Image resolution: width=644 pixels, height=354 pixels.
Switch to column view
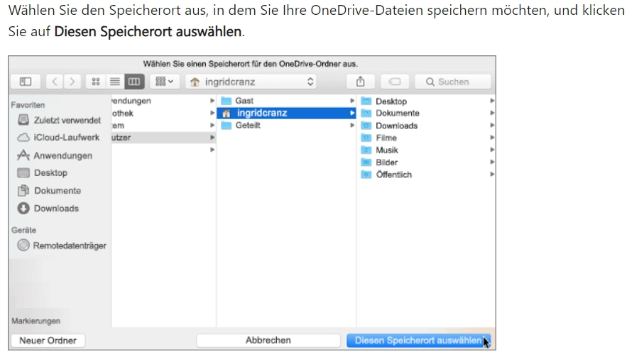point(134,82)
